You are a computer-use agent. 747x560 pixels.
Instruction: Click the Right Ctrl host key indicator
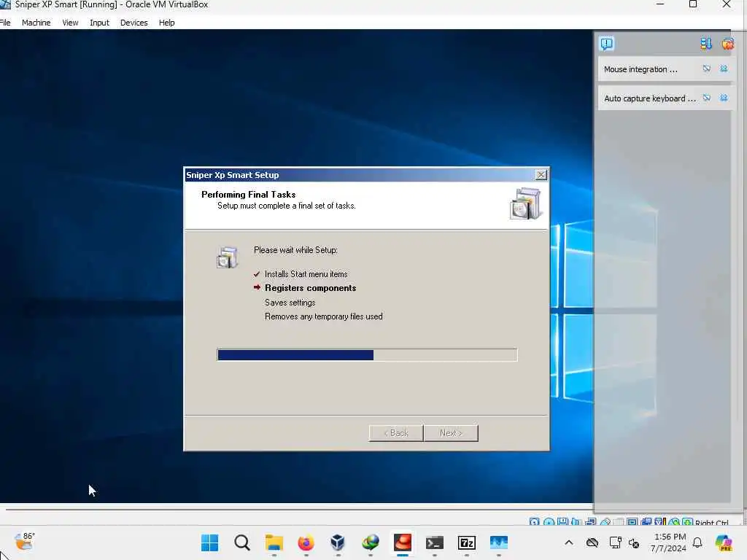(712, 522)
